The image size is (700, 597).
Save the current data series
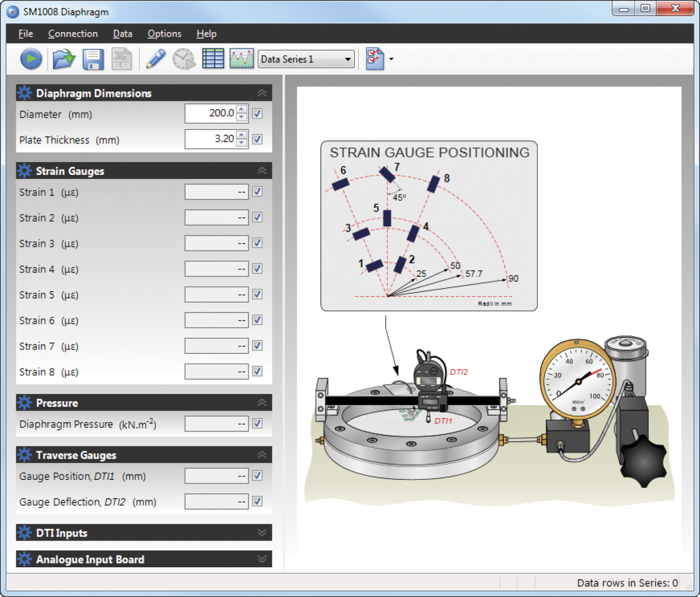click(x=93, y=58)
